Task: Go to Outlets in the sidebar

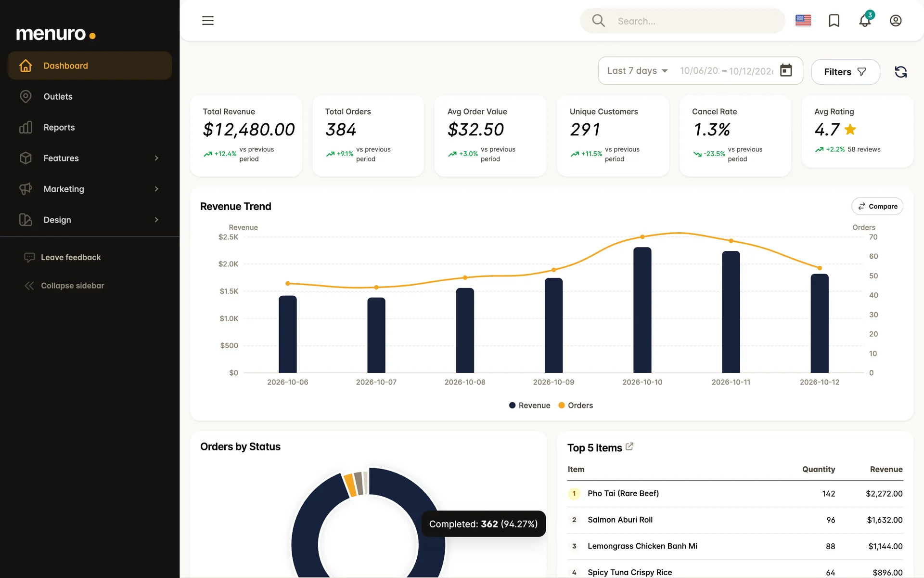Action: click(x=90, y=96)
